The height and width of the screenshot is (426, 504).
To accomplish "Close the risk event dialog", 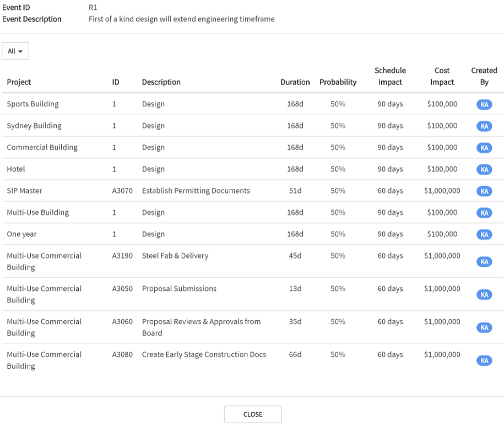I will (253, 414).
